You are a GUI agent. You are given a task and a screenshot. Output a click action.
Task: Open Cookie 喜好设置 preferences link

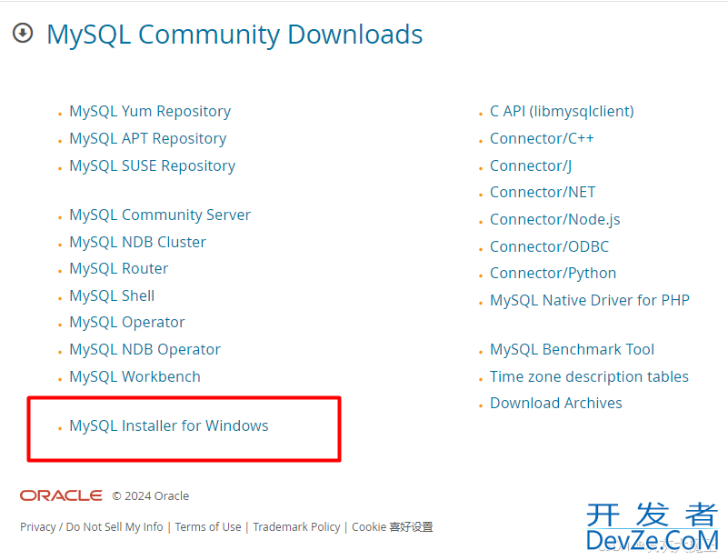[393, 527]
